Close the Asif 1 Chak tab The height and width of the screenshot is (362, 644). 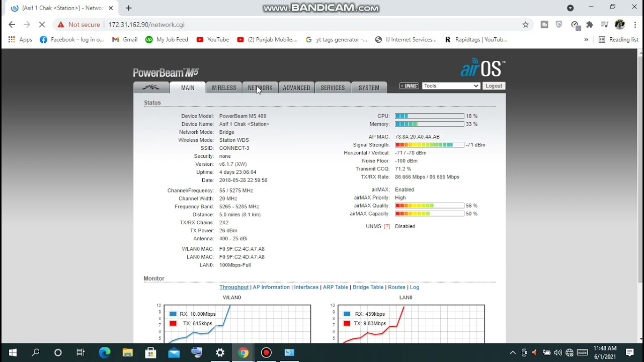click(111, 8)
